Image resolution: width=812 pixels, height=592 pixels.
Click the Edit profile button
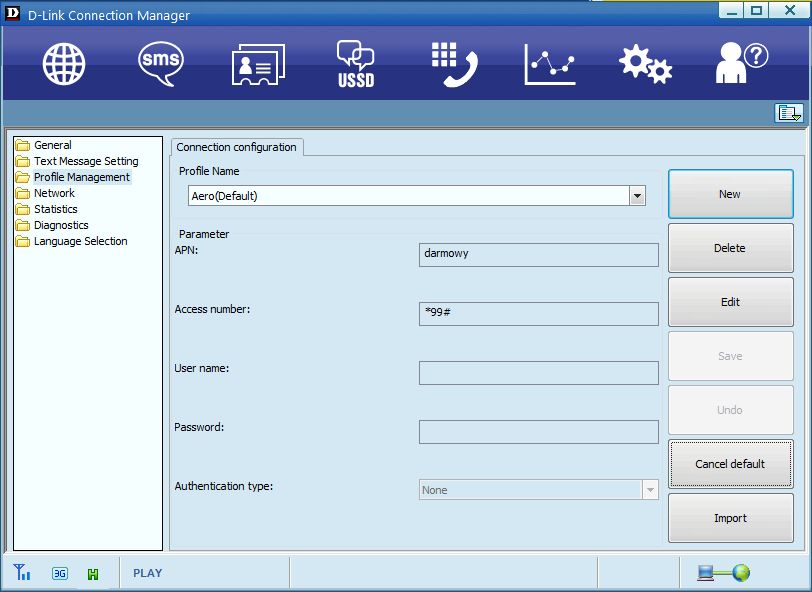pyautogui.click(x=731, y=302)
